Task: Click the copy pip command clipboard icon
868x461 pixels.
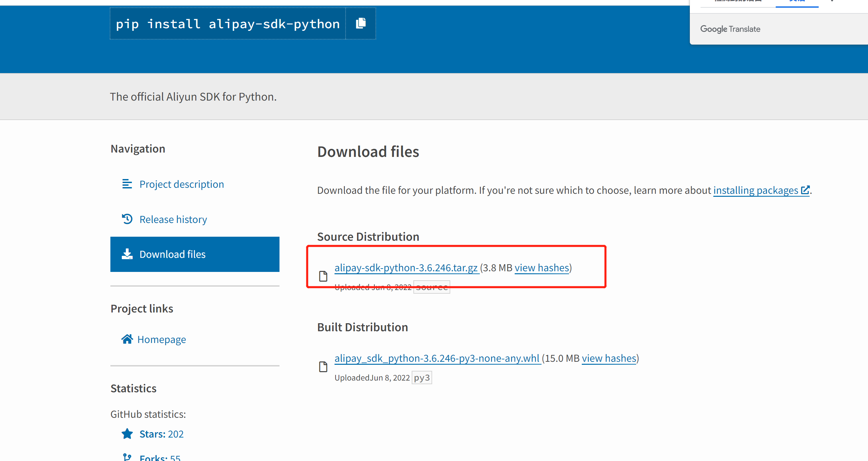Action: coord(361,23)
